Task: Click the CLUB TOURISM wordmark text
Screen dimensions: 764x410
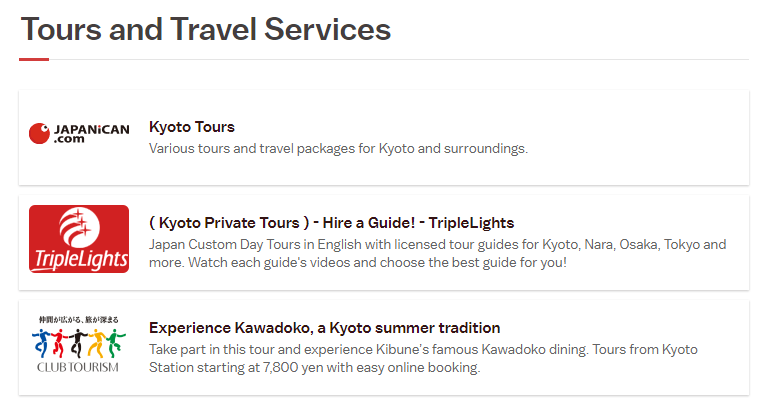Action: pos(78,367)
